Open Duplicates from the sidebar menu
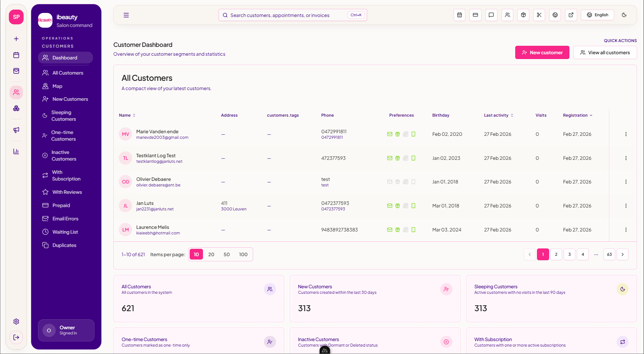Image resolution: width=644 pixels, height=354 pixels. click(x=64, y=245)
